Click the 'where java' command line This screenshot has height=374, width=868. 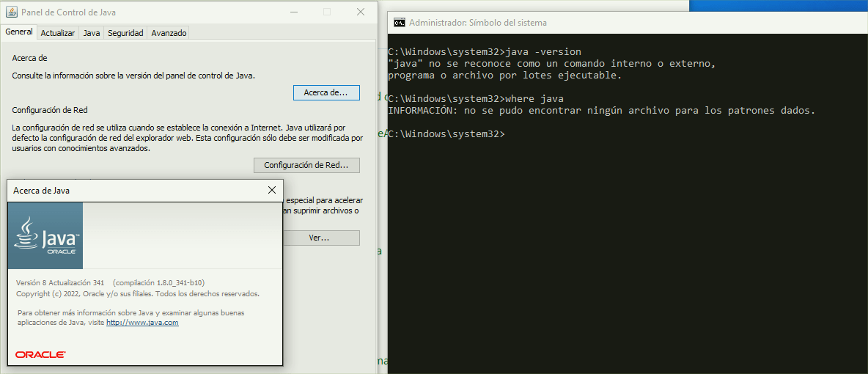click(476, 98)
